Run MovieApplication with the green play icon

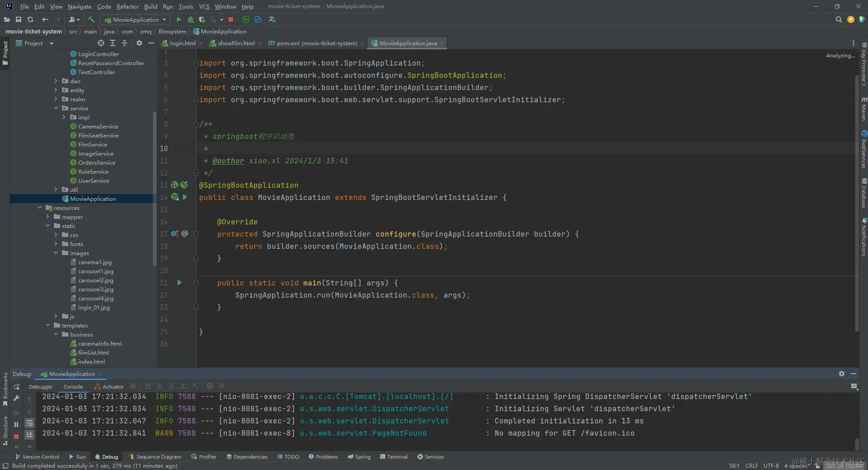click(179, 19)
